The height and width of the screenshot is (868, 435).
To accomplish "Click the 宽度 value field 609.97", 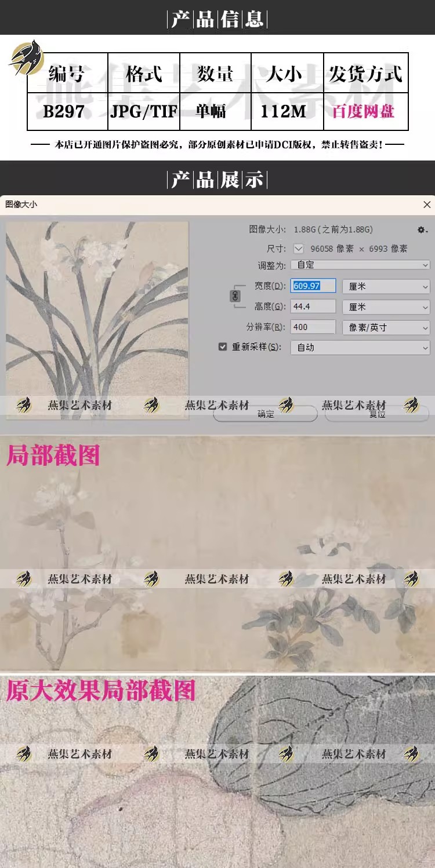I will (314, 286).
